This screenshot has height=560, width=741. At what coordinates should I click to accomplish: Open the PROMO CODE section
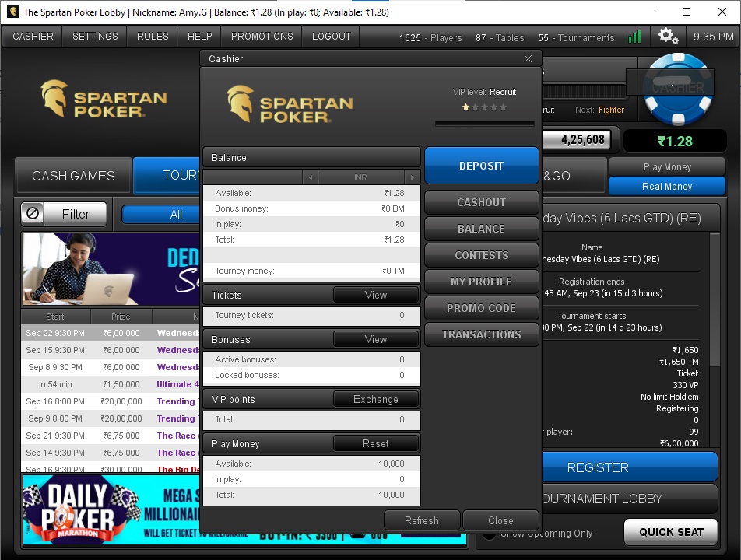(482, 308)
